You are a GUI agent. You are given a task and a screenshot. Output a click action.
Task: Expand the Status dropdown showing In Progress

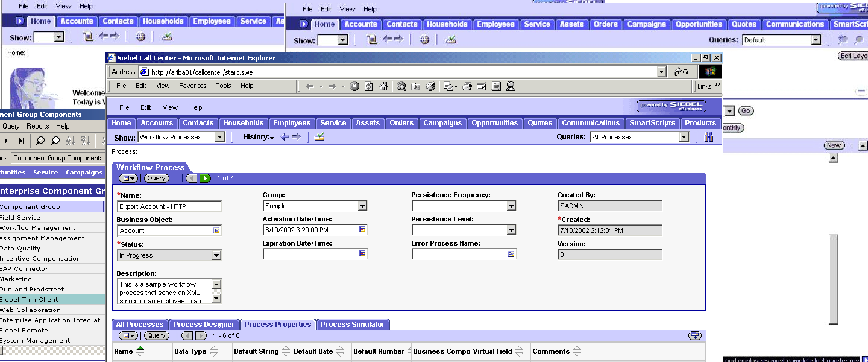(x=216, y=256)
